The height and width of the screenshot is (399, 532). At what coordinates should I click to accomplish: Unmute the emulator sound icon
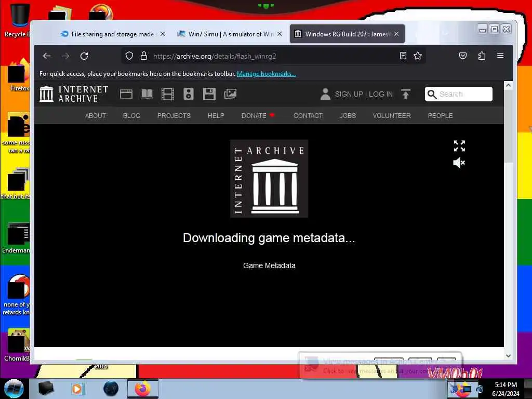pyautogui.click(x=459, y=163)
